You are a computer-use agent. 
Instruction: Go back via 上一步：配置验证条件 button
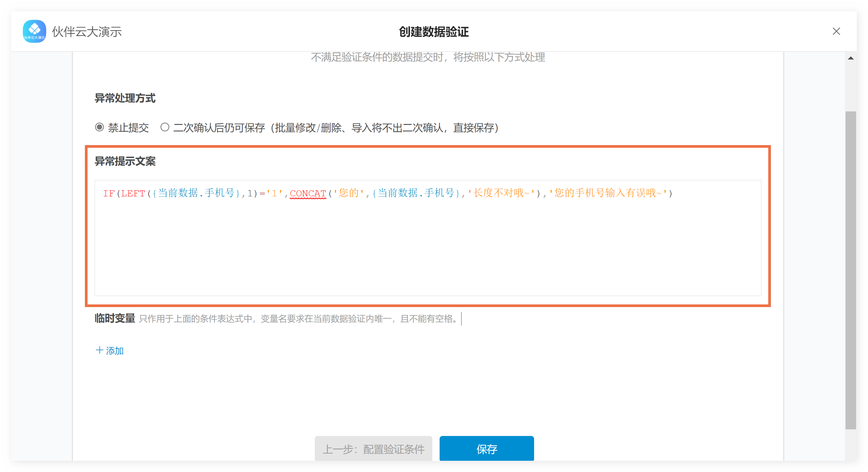[373, 449]
